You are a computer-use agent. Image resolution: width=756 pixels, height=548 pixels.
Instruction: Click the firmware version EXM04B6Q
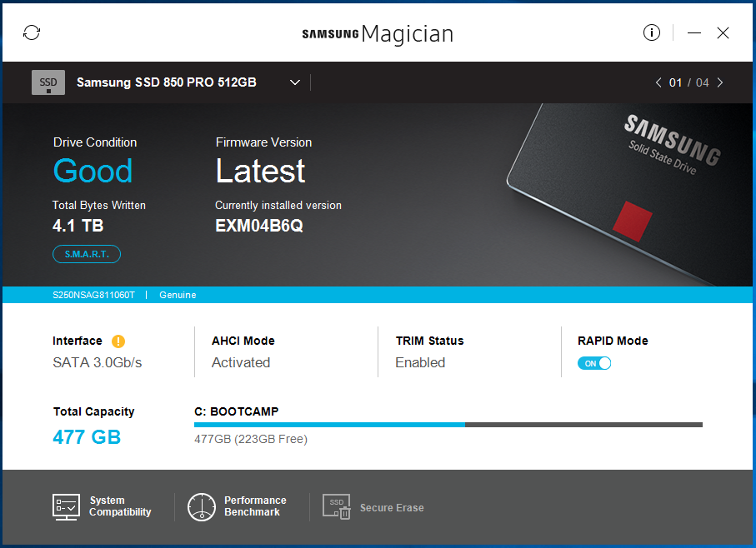point(259,226)
